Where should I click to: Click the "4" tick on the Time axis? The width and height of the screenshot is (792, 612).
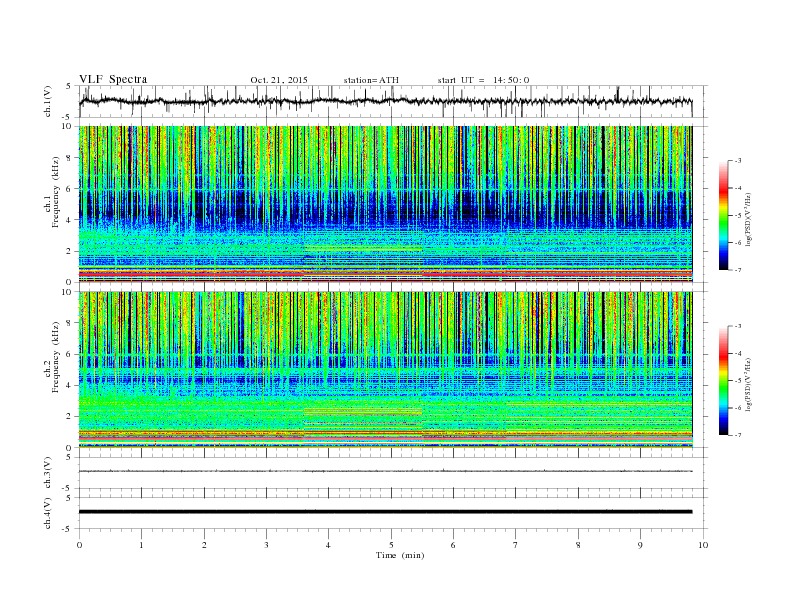click(x=329, y=545)
